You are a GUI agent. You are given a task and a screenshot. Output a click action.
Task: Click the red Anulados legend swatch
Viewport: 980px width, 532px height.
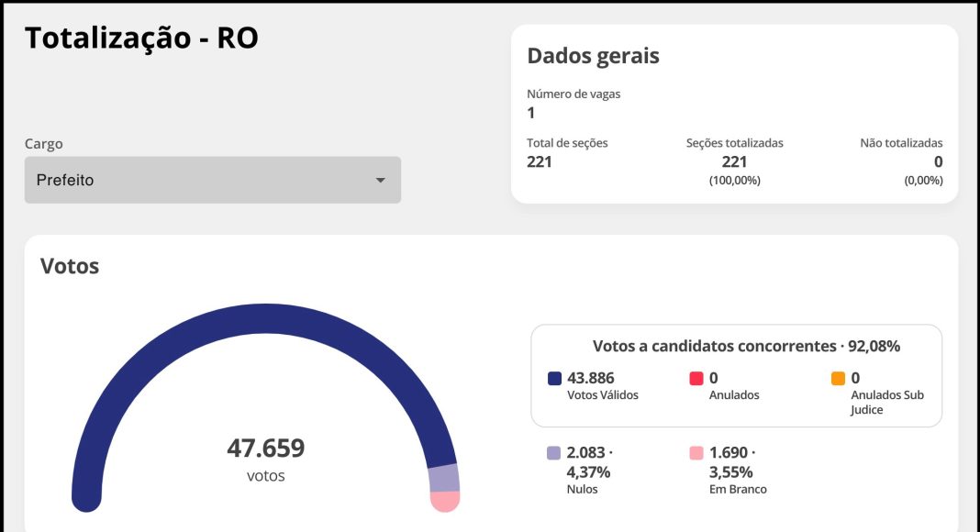coord(696,378)
